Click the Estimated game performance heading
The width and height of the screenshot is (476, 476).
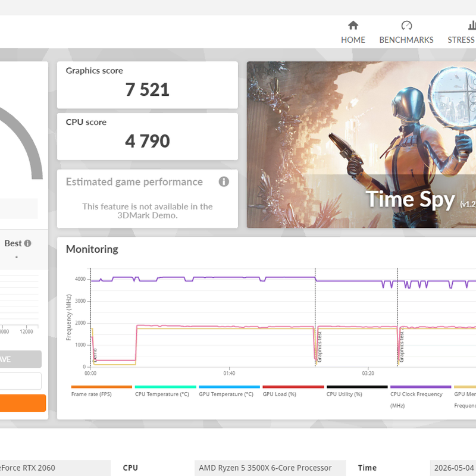(x=134, y=182)
